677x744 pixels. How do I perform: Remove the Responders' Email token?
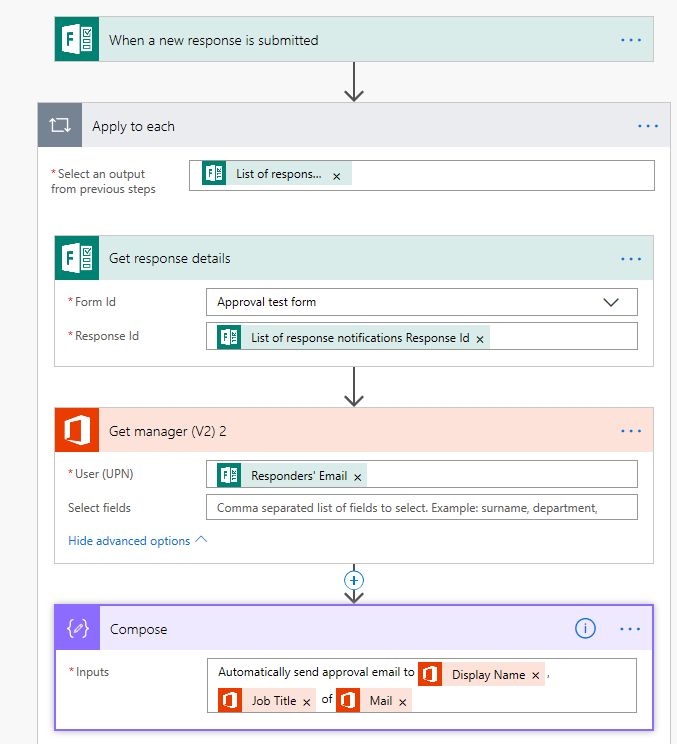(x=358, y=477)
